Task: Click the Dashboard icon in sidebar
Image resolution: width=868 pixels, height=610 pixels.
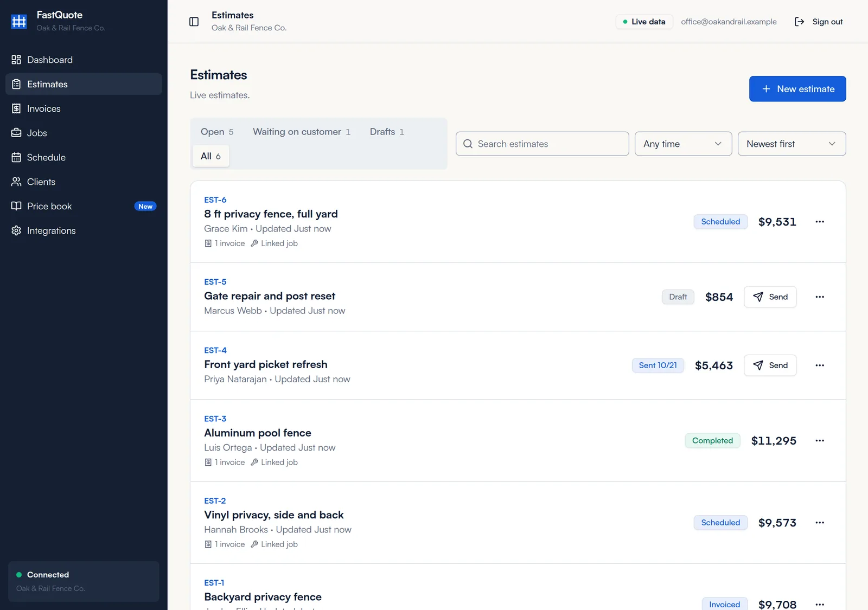Action: [x=16, y=60]
